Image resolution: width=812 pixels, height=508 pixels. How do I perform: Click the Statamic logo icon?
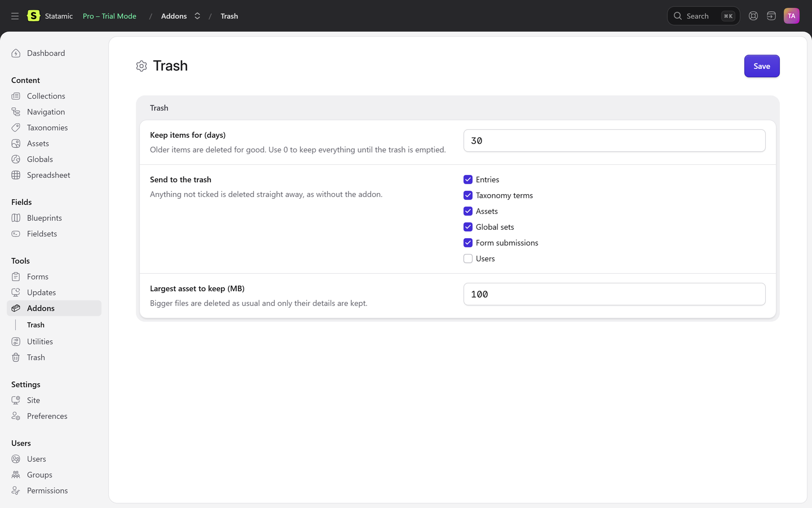click(x=34, y=16)
